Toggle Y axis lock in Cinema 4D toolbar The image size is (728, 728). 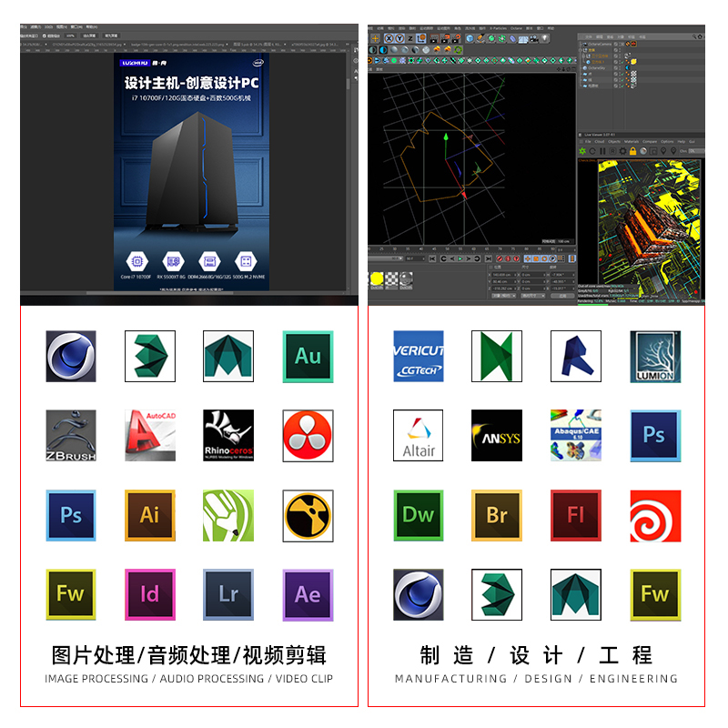pos(399,38)
